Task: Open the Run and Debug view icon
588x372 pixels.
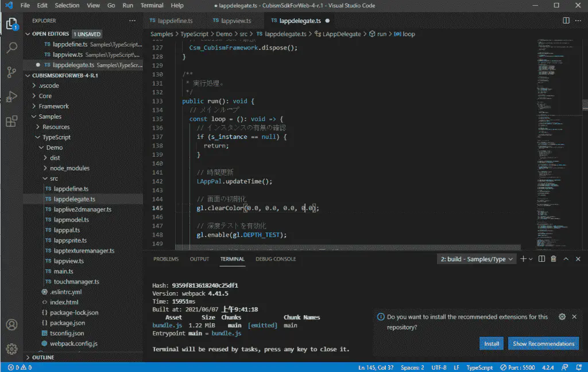Action: click(x=11, y=97)
